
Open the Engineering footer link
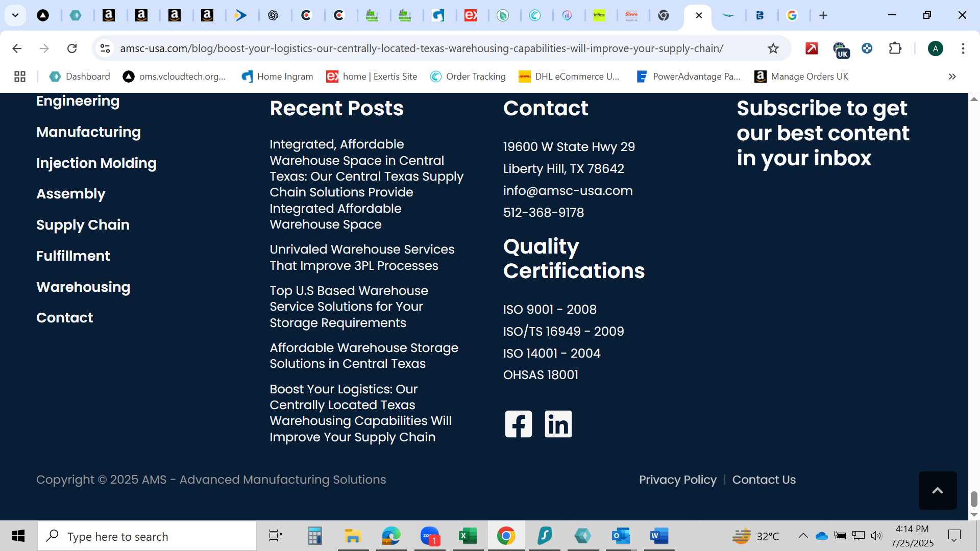(x=78, y=101)
